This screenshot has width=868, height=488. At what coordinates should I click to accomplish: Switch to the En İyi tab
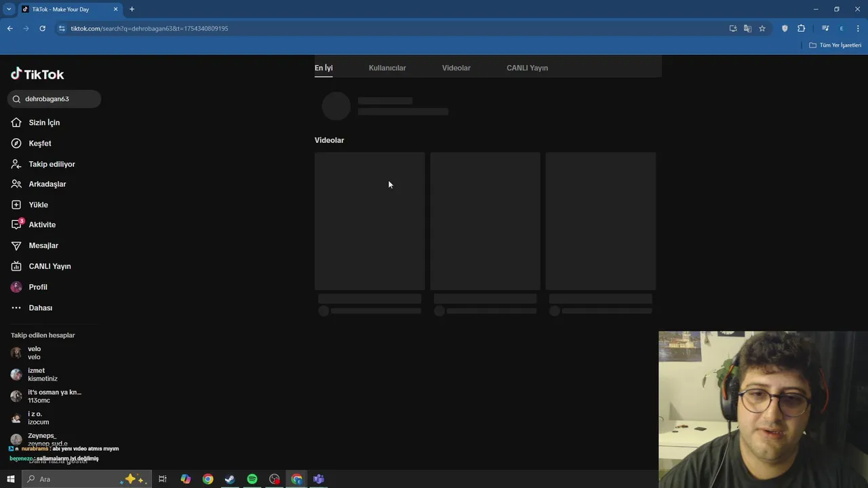(x=323, y=68)
